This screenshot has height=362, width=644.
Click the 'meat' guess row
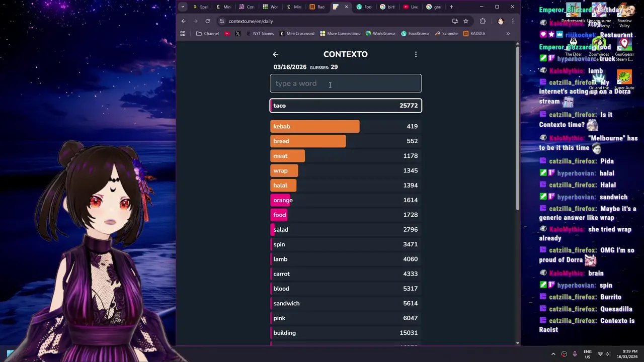[346, 156]
